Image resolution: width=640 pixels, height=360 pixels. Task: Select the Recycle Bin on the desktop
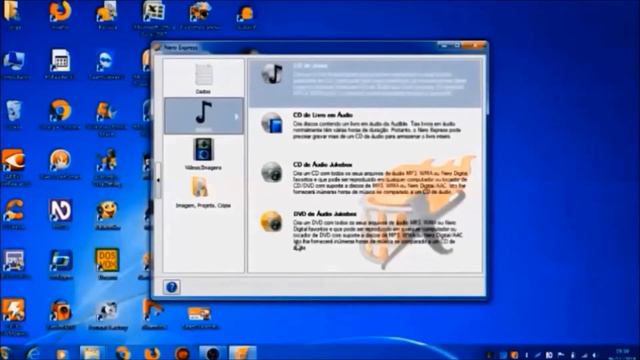click(x=13, y=115)
